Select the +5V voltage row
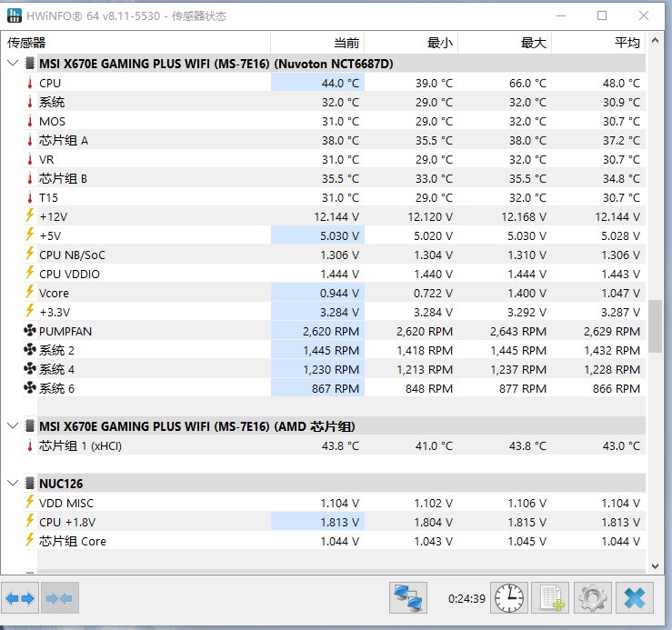Viewport: 672px width, 630px height. click(x=334, y=235)
